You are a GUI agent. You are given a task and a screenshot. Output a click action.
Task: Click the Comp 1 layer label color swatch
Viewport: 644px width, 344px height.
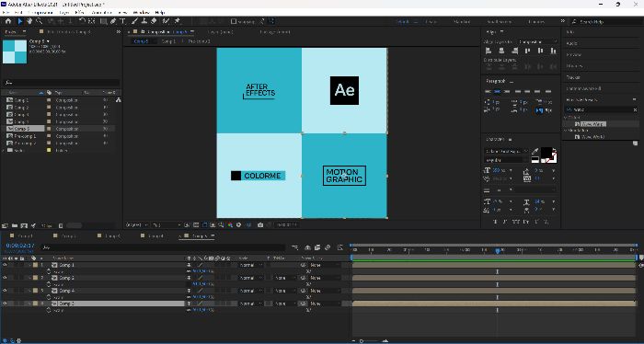[x=35, y=265]
